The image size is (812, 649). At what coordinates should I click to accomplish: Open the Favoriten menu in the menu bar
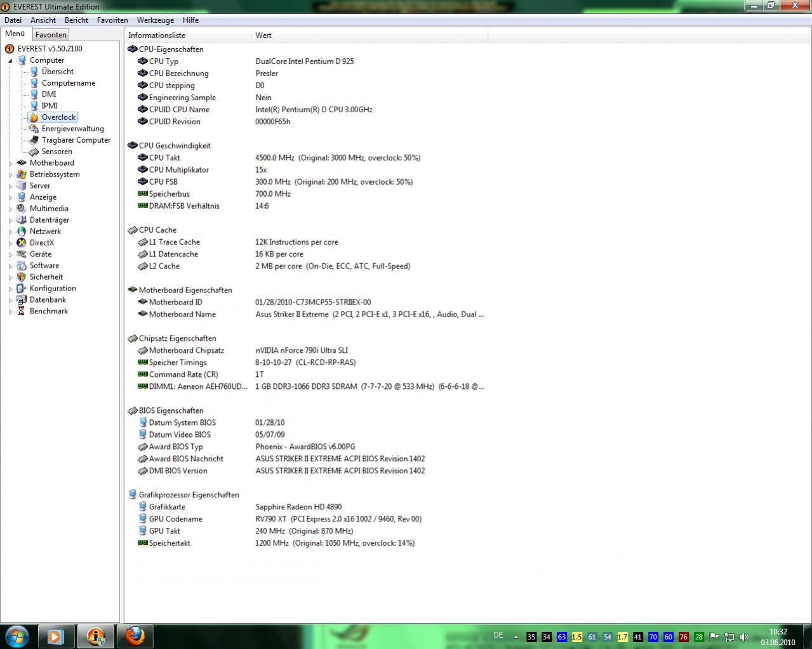[x=112, y=20]
